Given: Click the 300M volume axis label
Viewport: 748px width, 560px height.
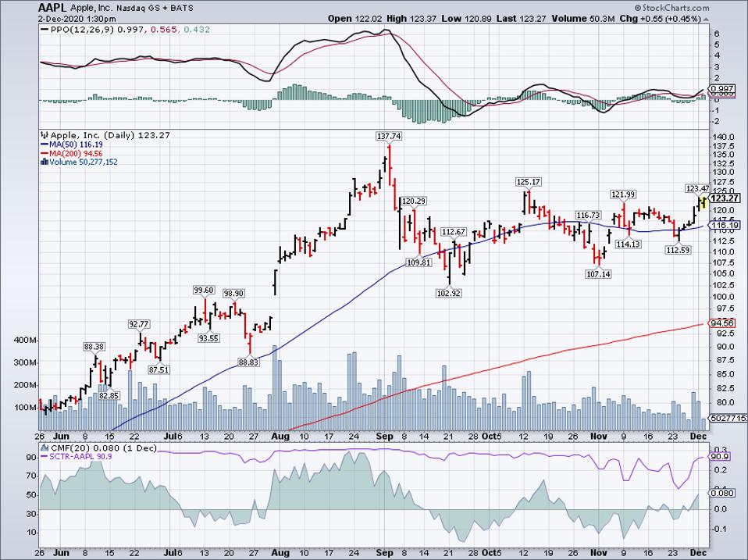Looking at the screenshot, I should (x=27, y=362).
